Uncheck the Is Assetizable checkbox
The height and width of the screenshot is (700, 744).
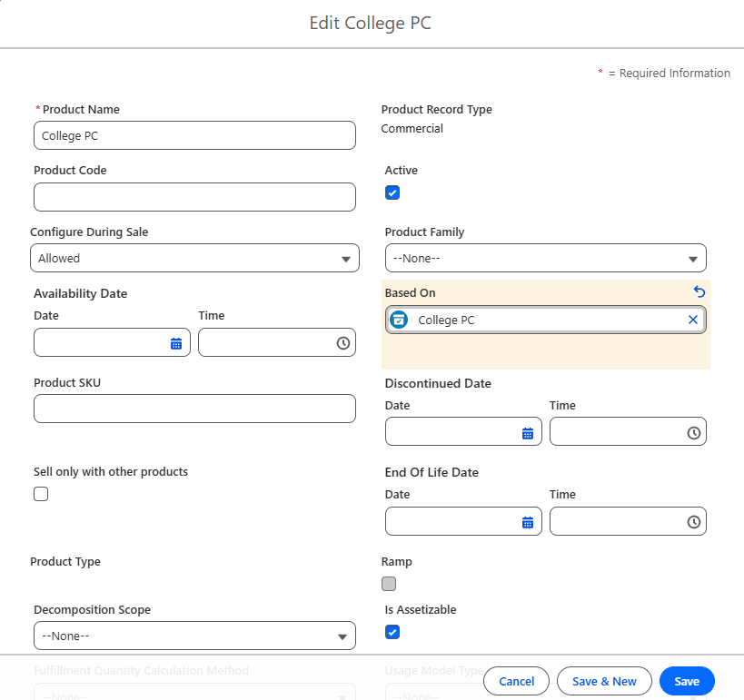[x=392, y=632]
